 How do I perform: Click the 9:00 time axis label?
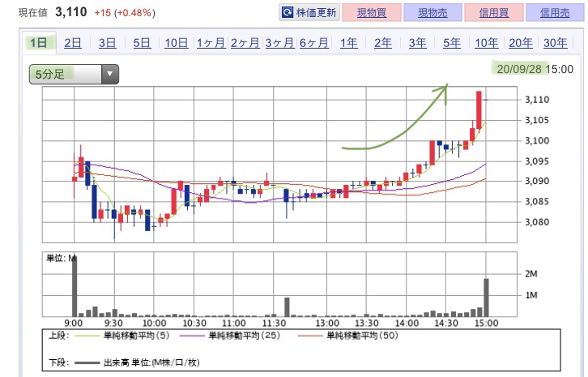[74, 323]
